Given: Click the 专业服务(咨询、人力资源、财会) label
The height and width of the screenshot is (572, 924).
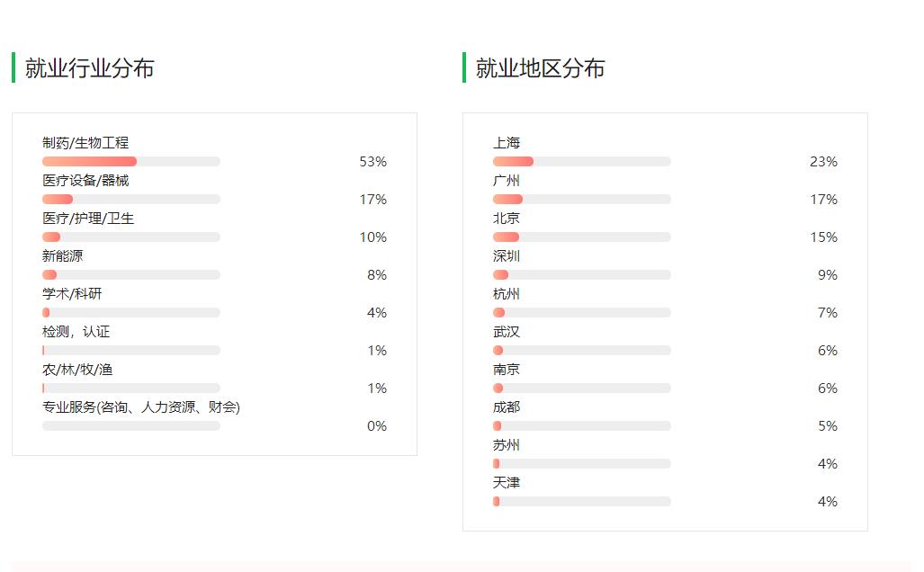Looking at the screenshot, I should click(141, 407).
